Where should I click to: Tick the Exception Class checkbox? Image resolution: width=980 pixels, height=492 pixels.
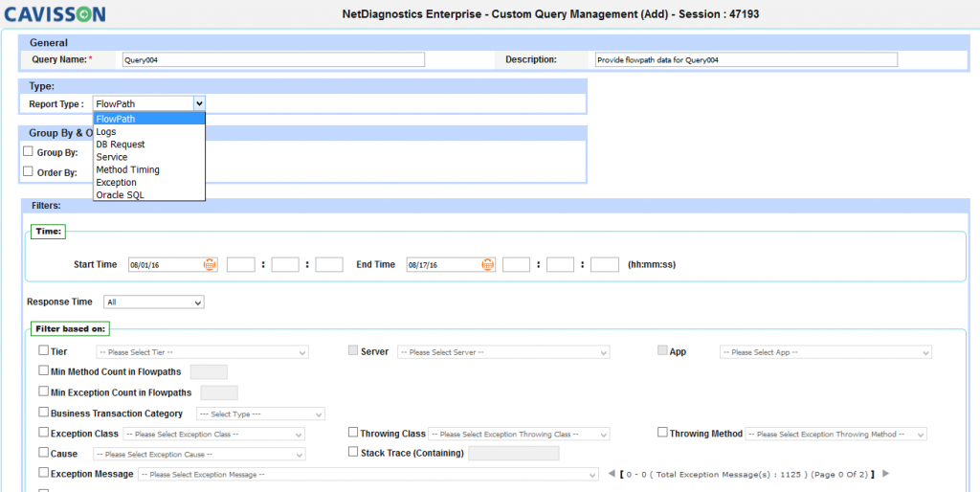[x=43, y=432]
